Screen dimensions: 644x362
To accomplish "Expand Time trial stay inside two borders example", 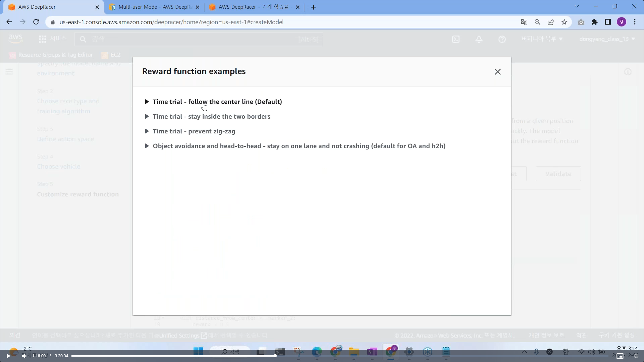I will pos(211,116).
